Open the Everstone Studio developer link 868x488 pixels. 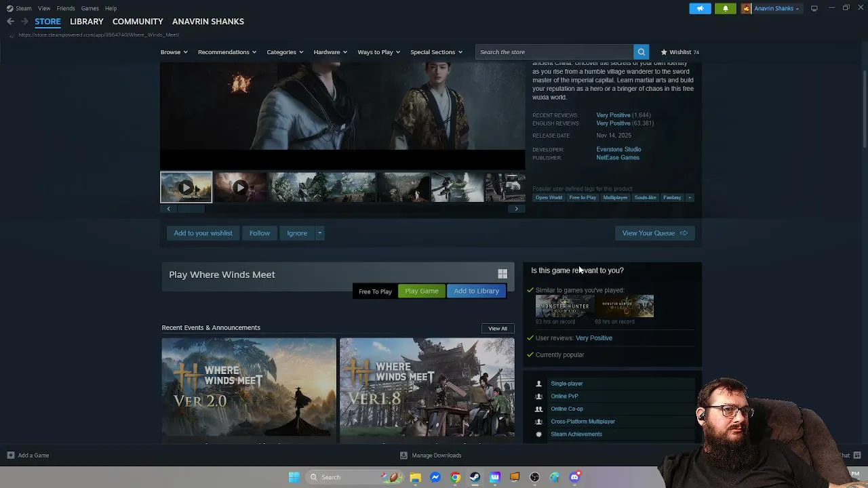click(x=618, y=150)
